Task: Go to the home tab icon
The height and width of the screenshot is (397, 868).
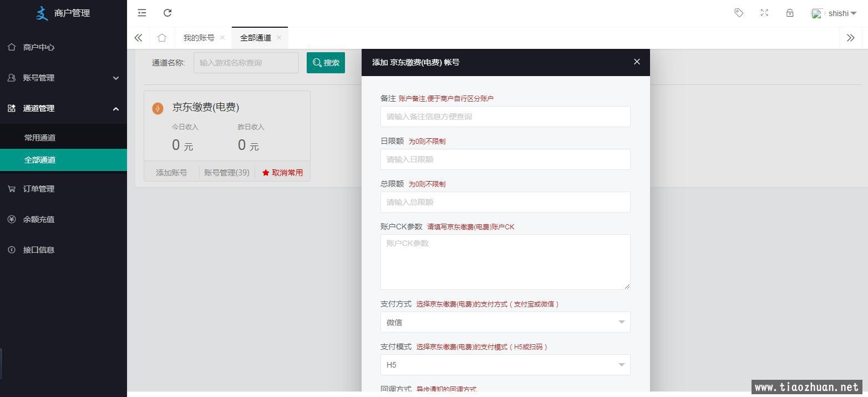Action: click(162, 38)
